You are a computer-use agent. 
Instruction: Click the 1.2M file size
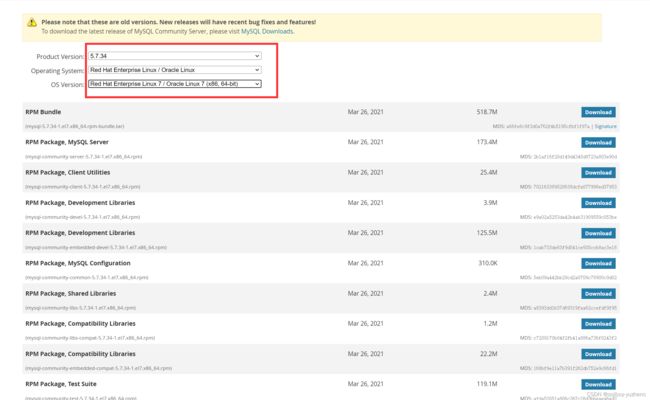tap(490, 324)
